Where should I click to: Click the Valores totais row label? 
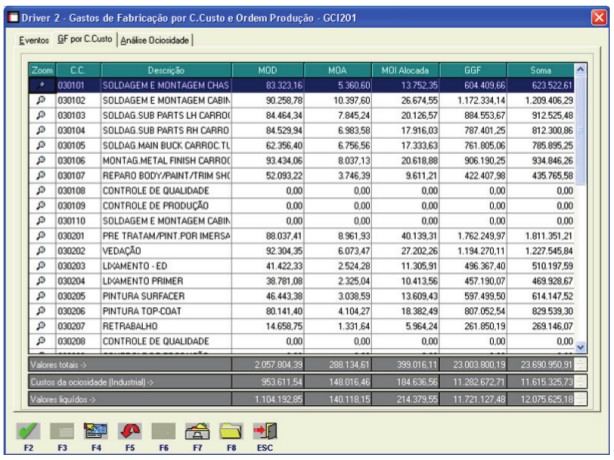tap(58, 365)
